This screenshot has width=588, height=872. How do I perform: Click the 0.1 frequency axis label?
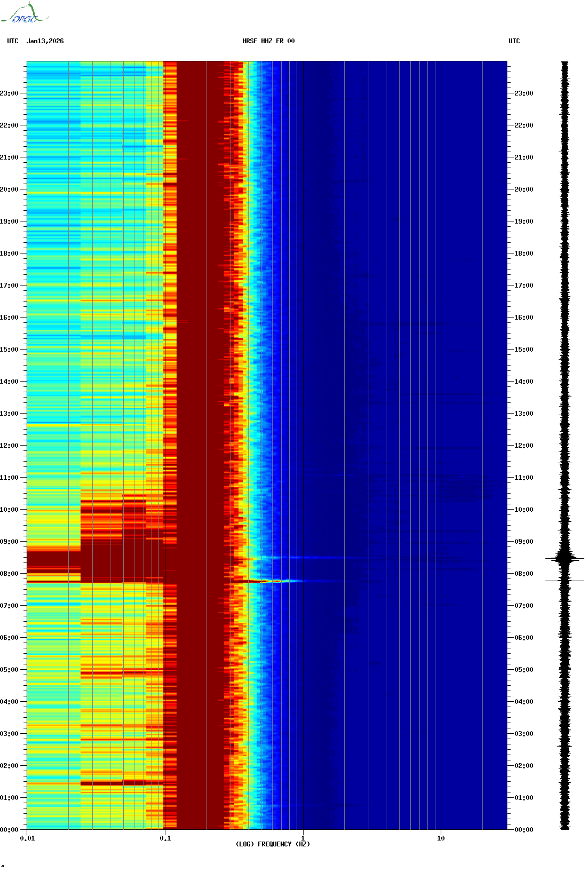pos(165,838)
